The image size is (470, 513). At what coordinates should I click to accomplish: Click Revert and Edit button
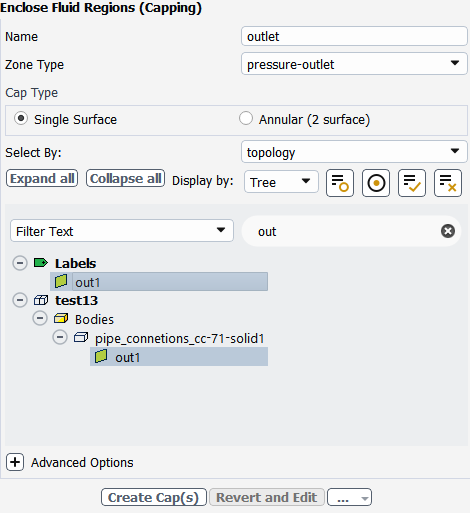point(267,497)
